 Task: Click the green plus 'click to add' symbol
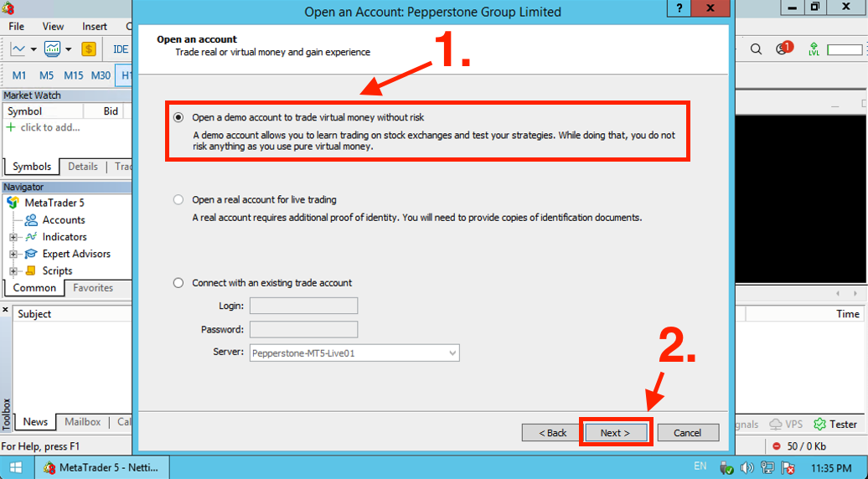(x=10, y=127)
